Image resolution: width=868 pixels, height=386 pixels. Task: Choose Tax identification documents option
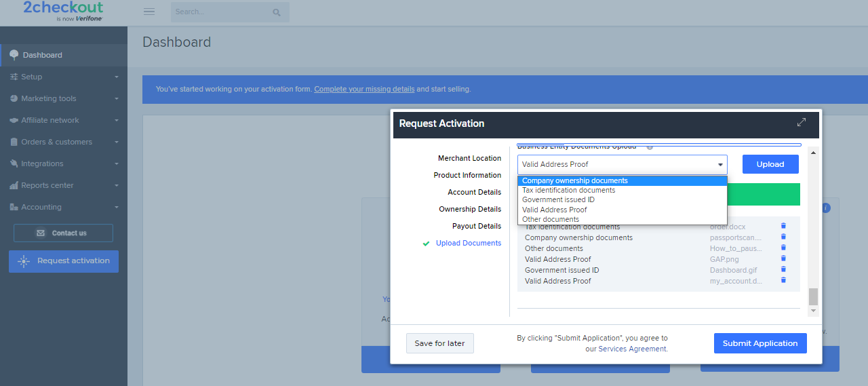pyautogui.click(x=622, y=191)
